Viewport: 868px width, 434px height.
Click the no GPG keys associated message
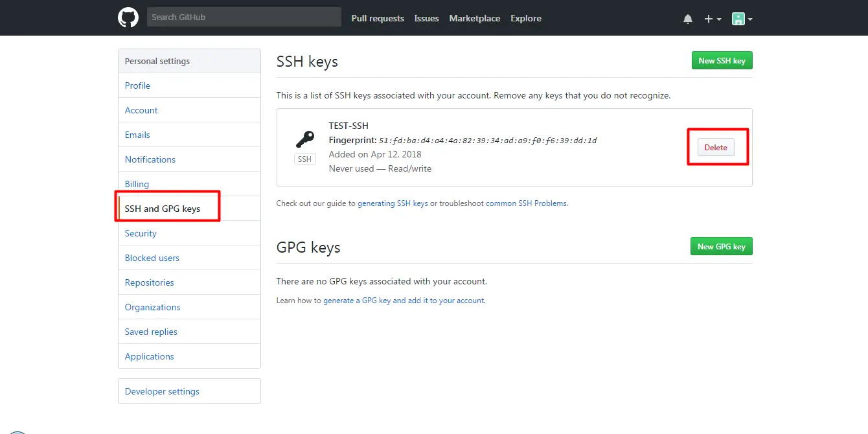[382, 281]
